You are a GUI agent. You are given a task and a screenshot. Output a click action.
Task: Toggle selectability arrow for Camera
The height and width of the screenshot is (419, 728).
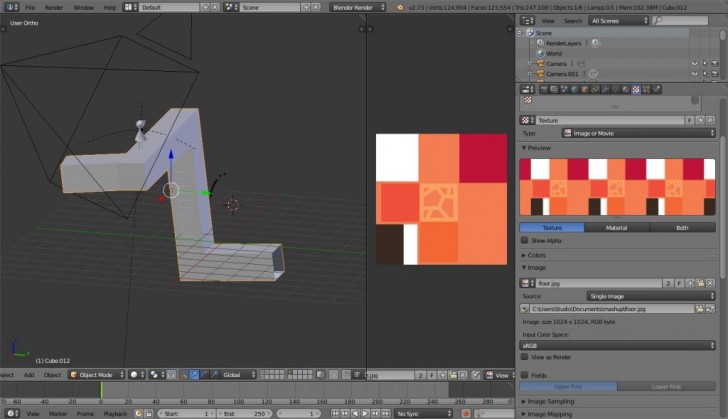click(705, 64)
